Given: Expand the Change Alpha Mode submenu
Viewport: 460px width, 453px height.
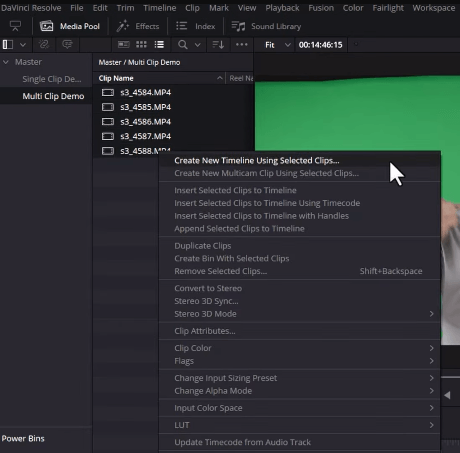Looking at the screenshot, I should coord(299,391).
